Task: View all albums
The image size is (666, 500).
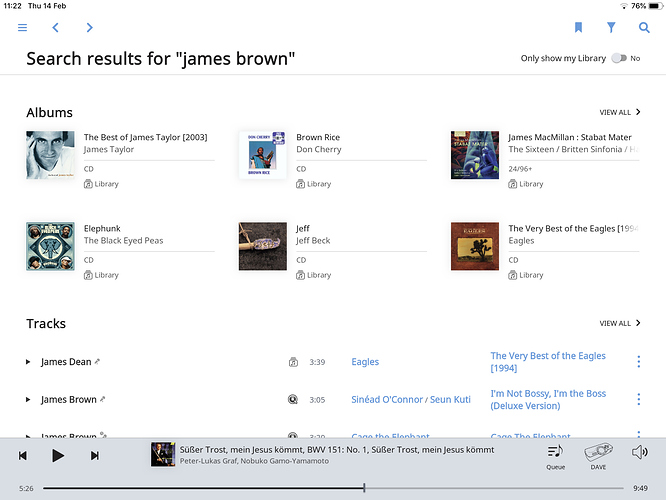Action: [620, 112]
